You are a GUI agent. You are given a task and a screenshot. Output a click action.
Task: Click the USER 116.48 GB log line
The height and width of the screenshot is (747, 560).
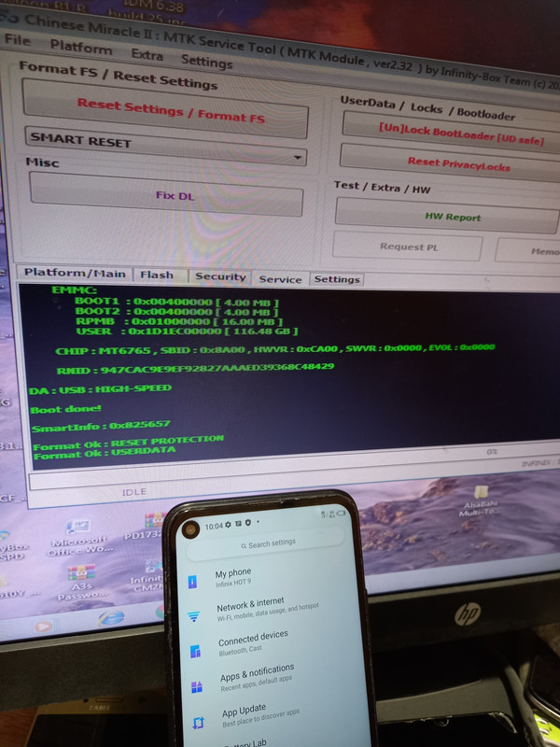(x=187, y=331)
